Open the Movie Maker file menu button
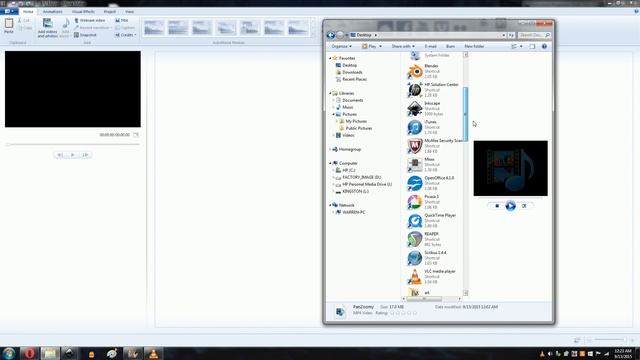 point(9,11)
